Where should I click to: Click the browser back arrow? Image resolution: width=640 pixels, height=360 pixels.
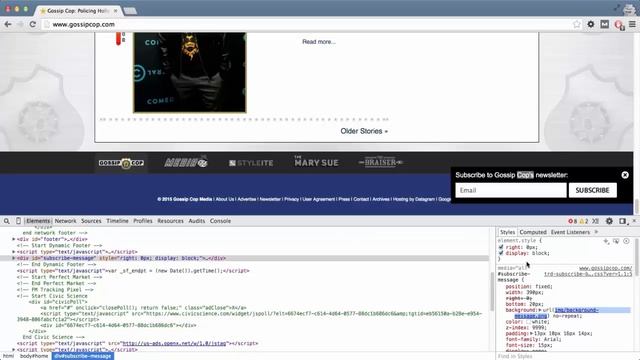(x=8, y=24)
